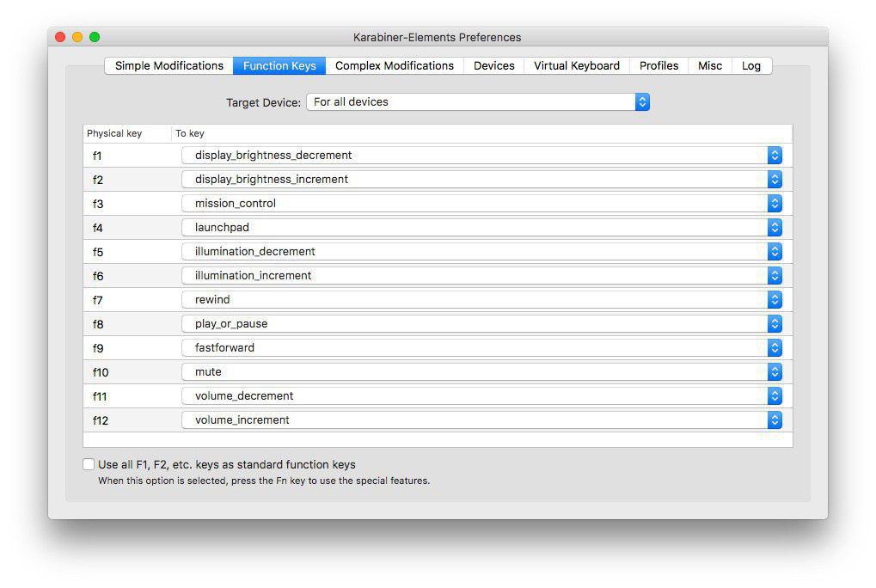Close the Karabiner-Elements Preferences window

pyautogui.click(x=60, y=37)
